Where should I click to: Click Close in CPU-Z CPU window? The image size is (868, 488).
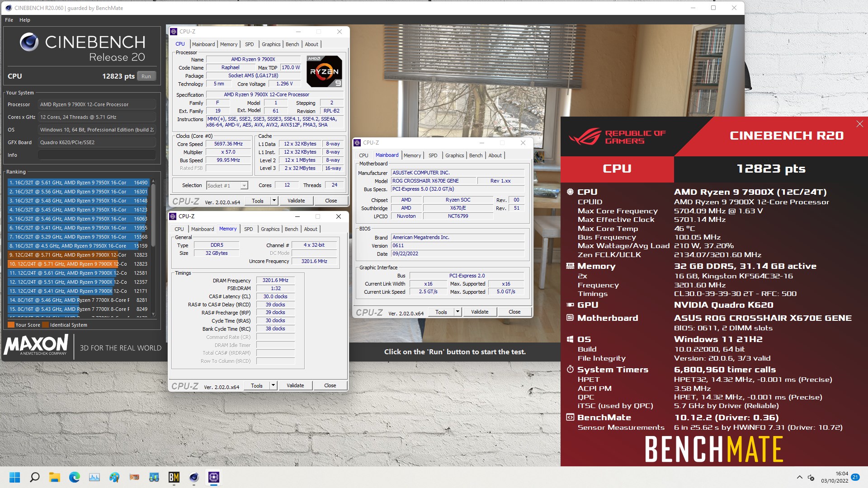pos(331,200)
